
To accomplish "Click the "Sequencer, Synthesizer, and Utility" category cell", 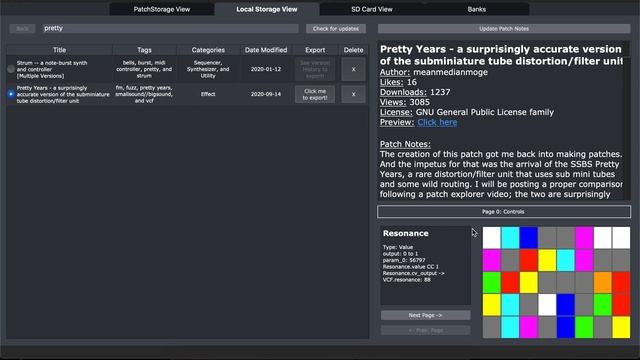I will (x=208, y=69).
